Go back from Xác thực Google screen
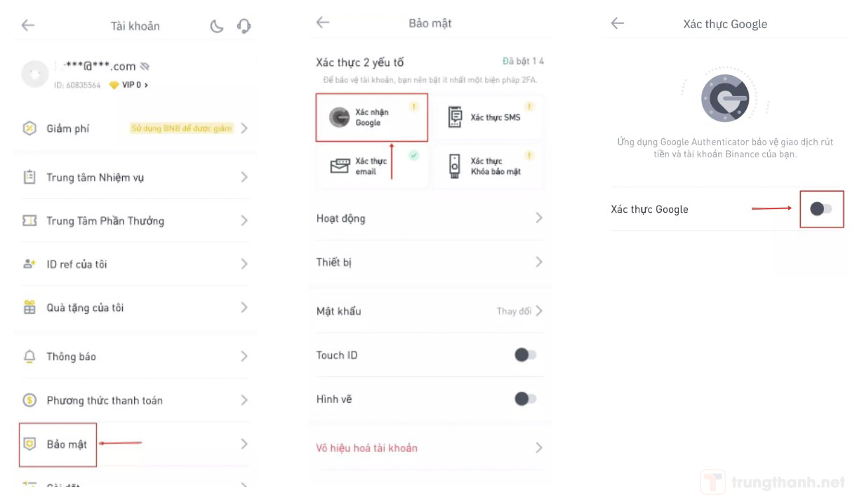The image size is (857, 504). (x=617, y=23)
